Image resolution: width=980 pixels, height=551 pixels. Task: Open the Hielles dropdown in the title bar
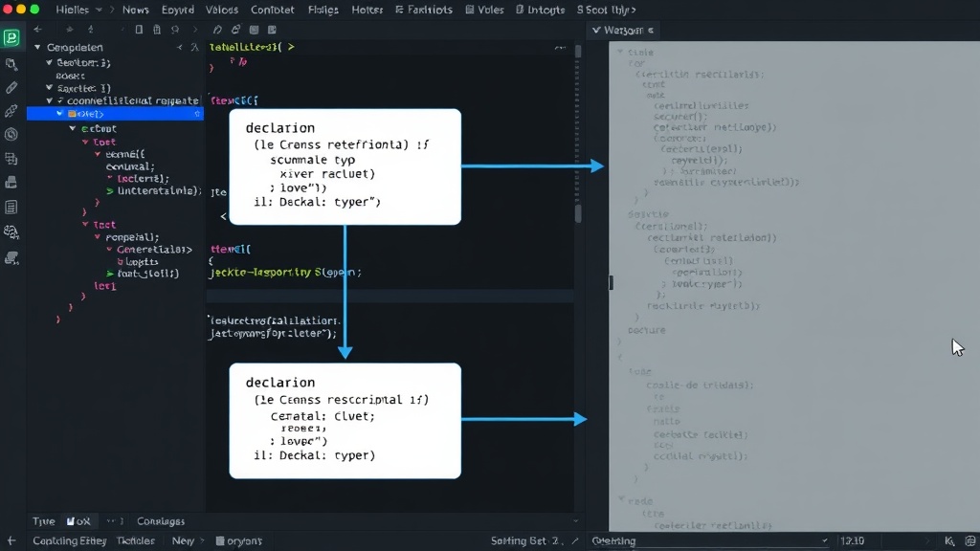(78, 10)
